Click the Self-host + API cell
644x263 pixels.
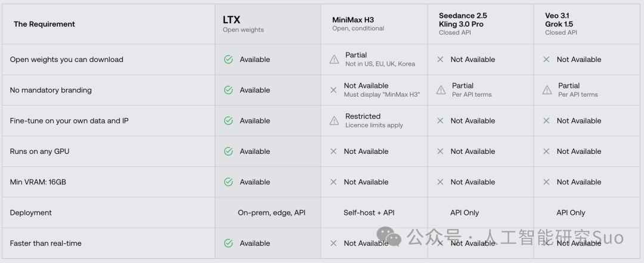pos(369,213)
